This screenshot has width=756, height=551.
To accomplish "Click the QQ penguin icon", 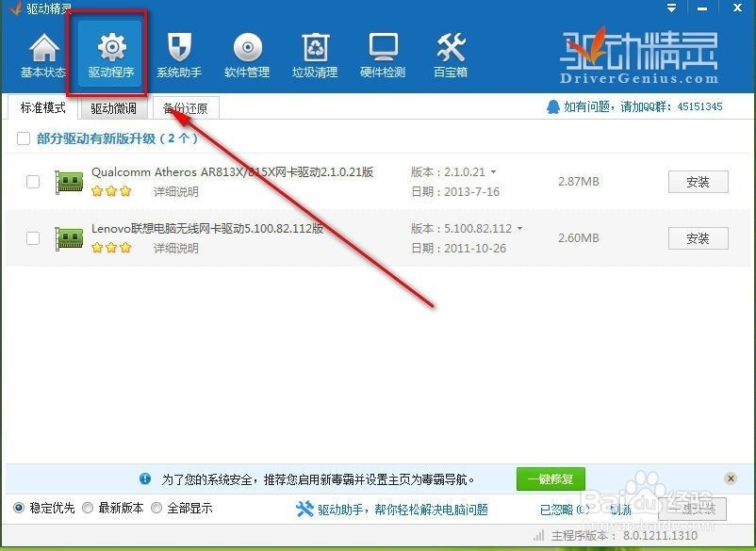I will (x=553, y=107).
